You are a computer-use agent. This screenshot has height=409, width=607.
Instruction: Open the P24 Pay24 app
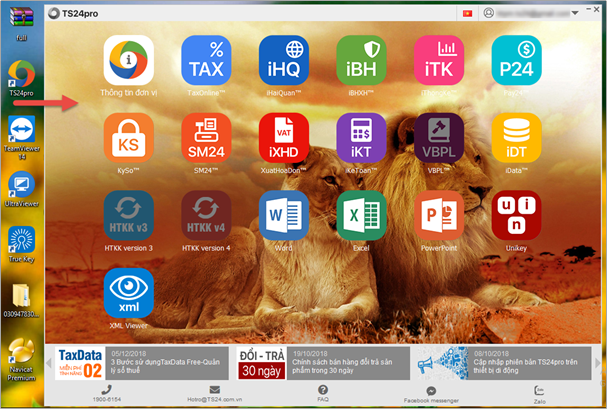tap(516, 60)
